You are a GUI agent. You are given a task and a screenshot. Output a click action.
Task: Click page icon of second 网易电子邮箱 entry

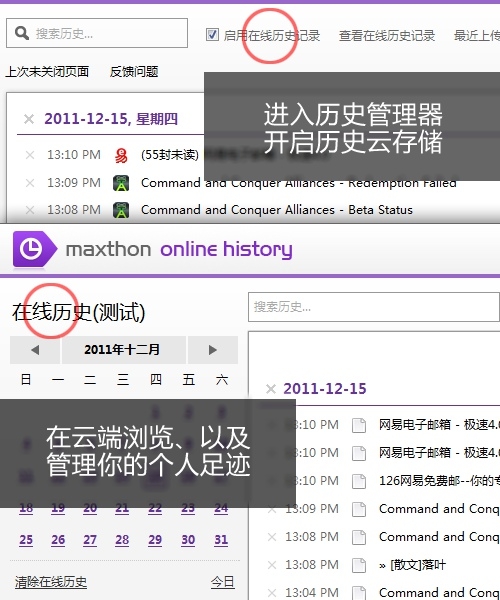359,453
